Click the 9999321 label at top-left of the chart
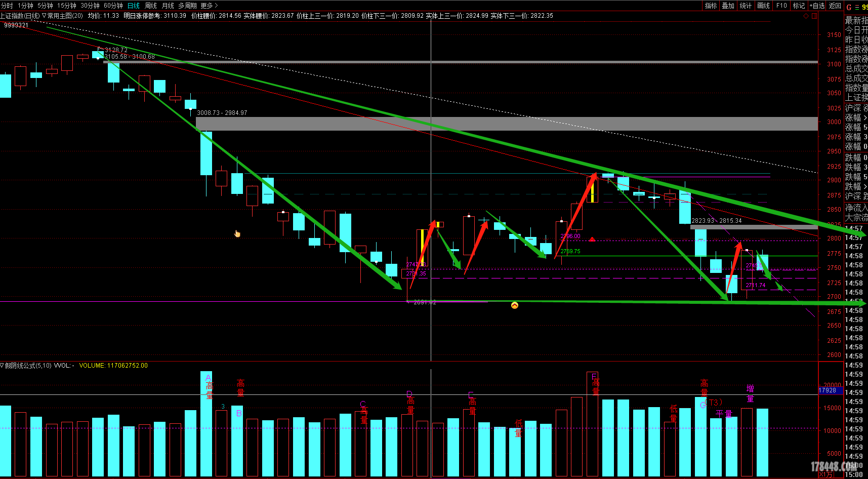Viewport: 868px width, 479px height. pos(16,25)
